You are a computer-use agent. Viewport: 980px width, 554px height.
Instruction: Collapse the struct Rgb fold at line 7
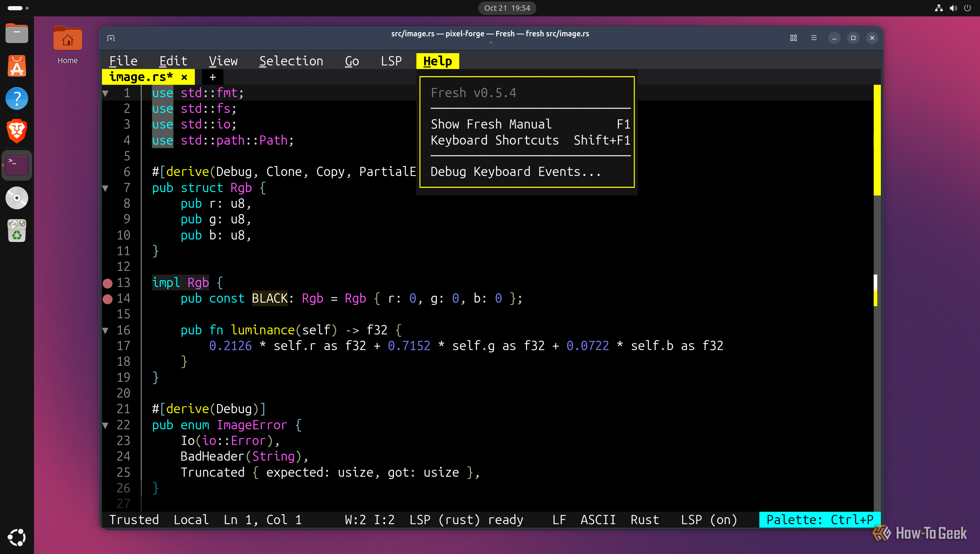[x=105, y=188]
